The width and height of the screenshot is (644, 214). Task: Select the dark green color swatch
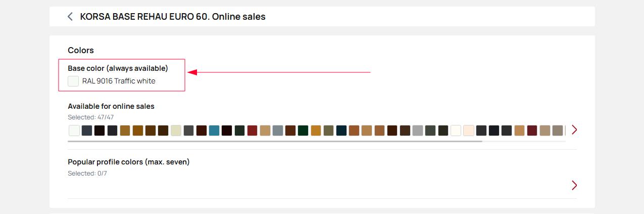pos(303,130)
